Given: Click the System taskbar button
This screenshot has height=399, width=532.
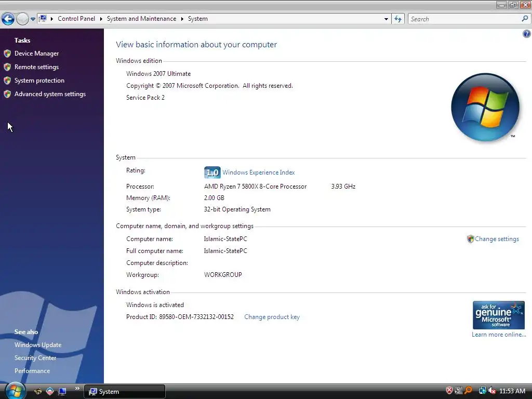Looking at the screenshot, I should [125, 392].
